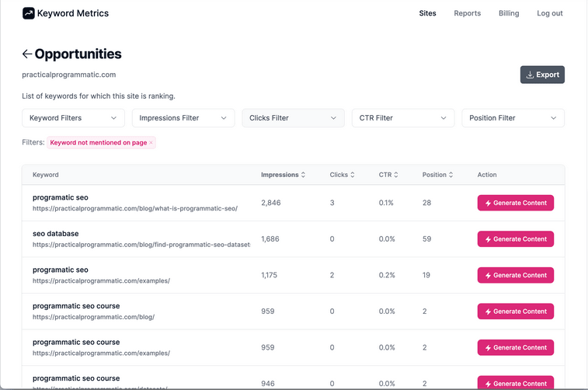Click 'List of keywords for which this site is ranking.'
Viewport: 588px width, 390px height.
pos(99,96)
